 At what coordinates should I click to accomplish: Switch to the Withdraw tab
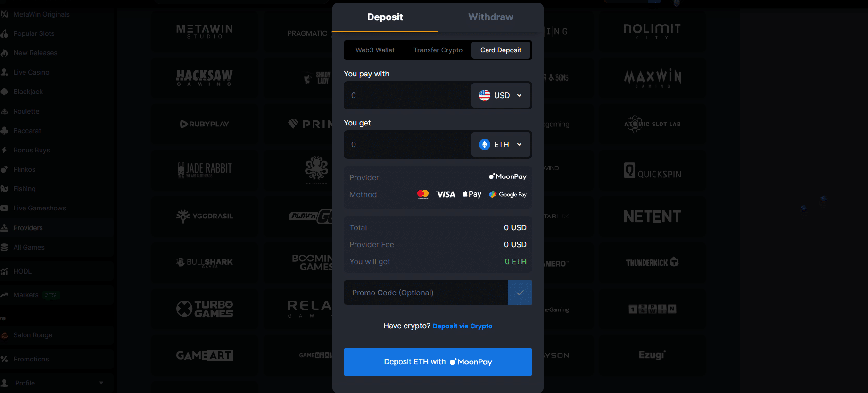pyautogui.click(x=490, y=17)
